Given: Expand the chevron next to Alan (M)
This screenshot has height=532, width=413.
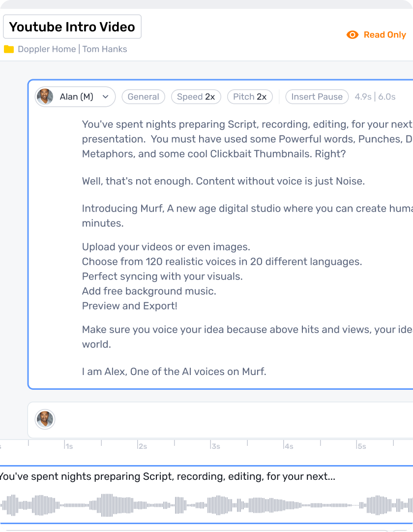Looking at the screenshot, I should tap(105, 97).
